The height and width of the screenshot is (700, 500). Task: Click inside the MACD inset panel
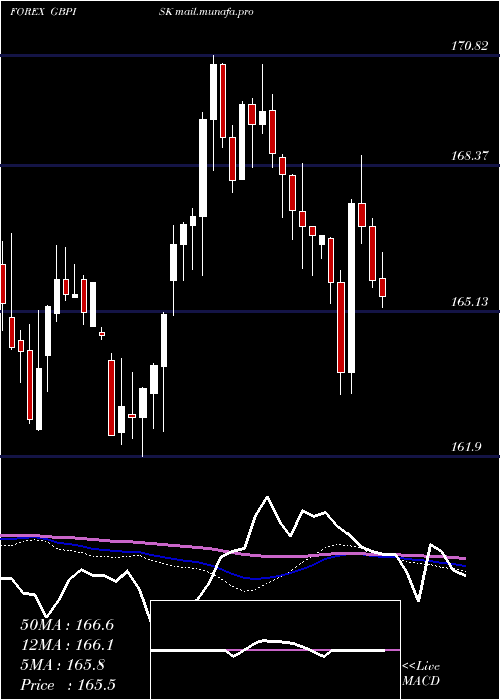tap(275, 650)
